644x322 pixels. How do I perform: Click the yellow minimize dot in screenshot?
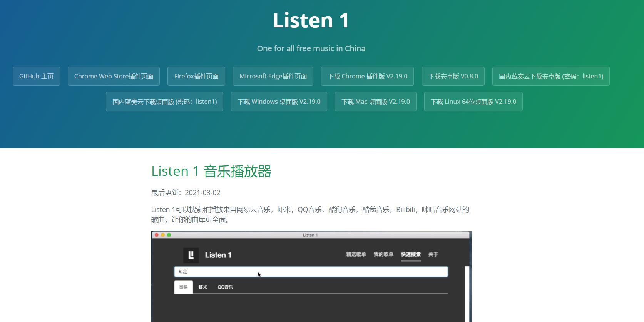click(x=163, y=235)
